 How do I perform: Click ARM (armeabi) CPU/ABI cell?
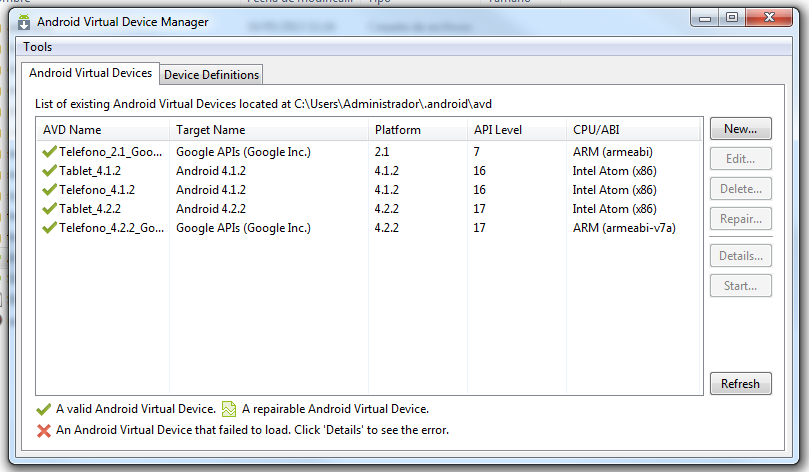coord(612,152)
